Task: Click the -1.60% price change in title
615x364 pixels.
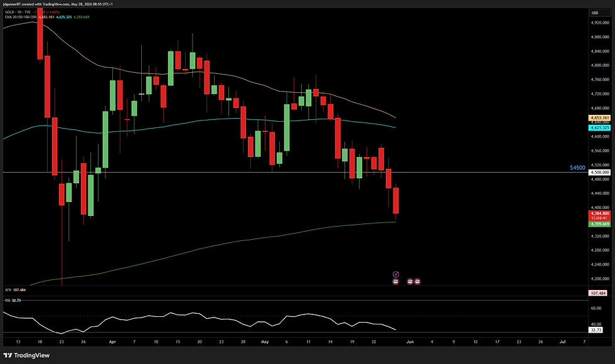Action: 52,12
